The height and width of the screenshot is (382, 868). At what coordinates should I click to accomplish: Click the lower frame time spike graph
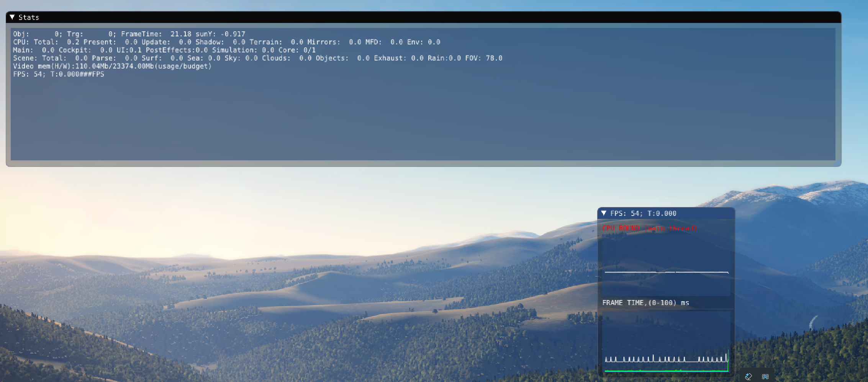point(666,341)
